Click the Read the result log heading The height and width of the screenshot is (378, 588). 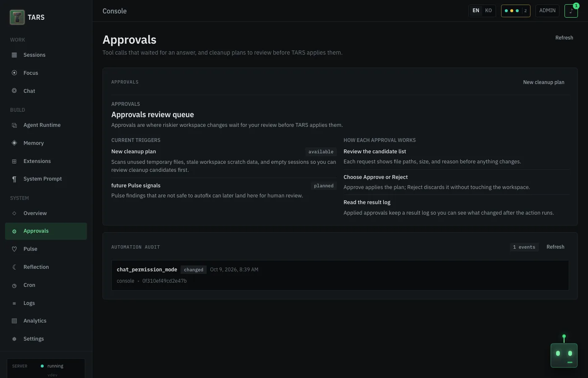point(367,202)
